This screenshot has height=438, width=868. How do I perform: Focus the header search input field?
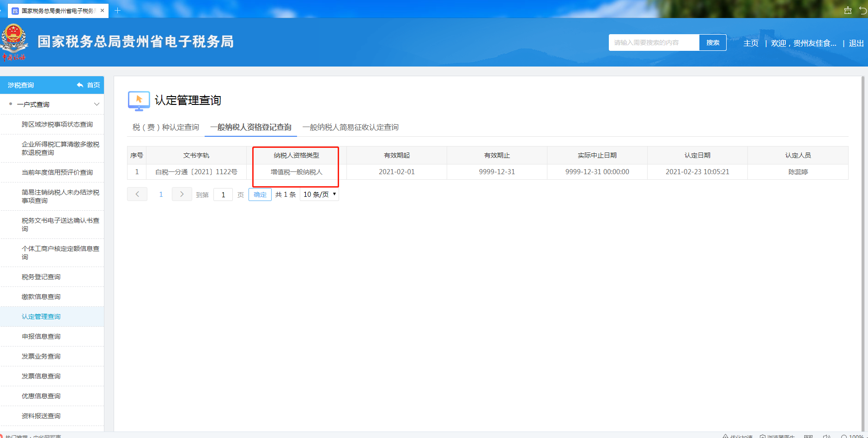pos(653,43)
